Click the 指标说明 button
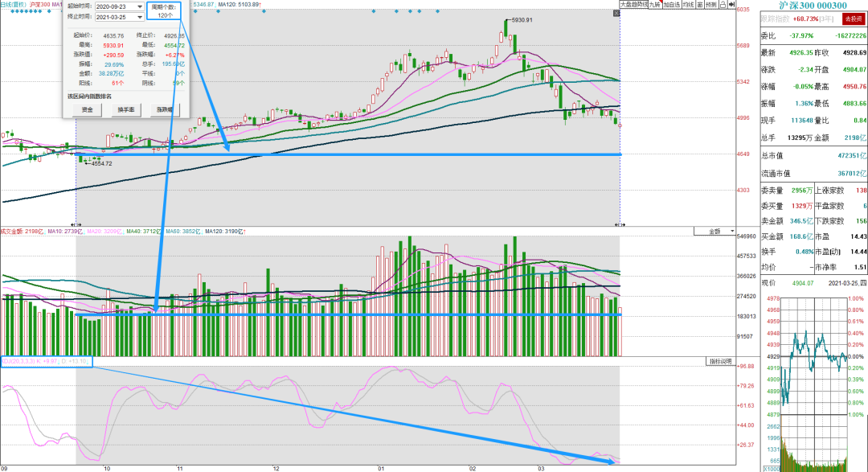 coord(721,361)
